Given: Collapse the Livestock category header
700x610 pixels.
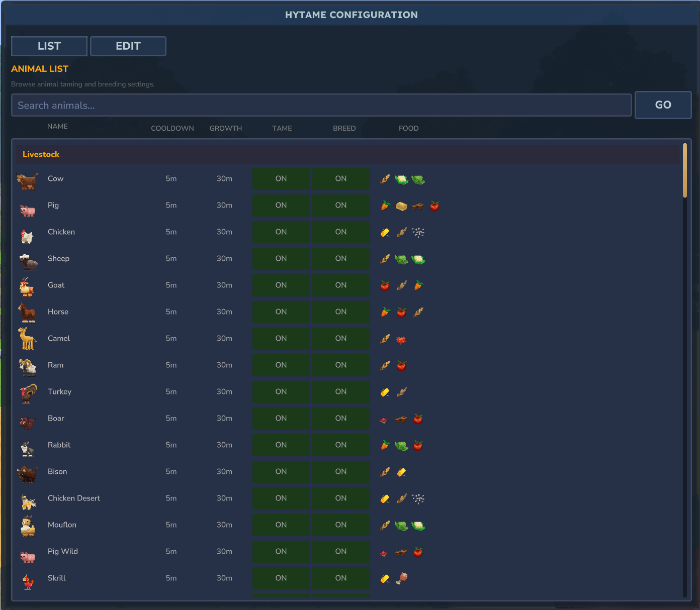Looking at the screenshot, I should point(347,154).
